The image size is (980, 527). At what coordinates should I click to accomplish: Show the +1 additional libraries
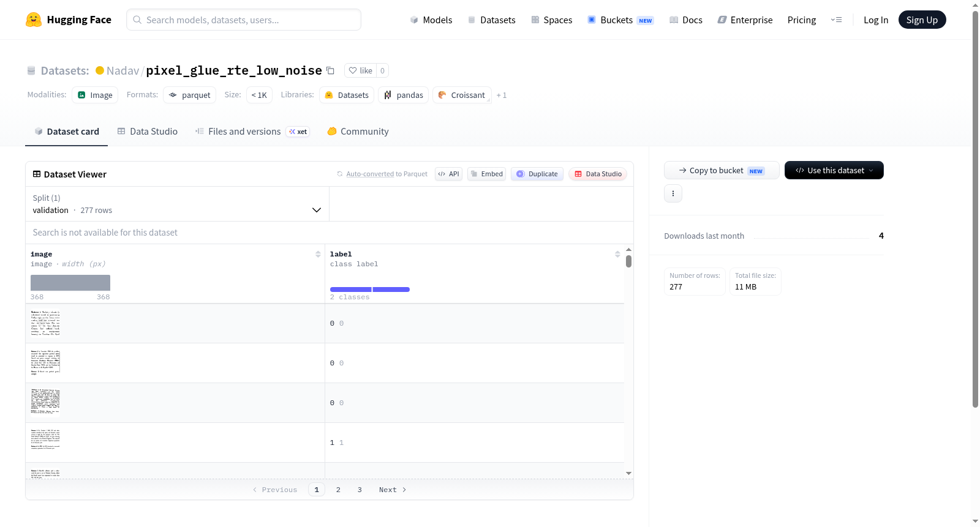502,95
